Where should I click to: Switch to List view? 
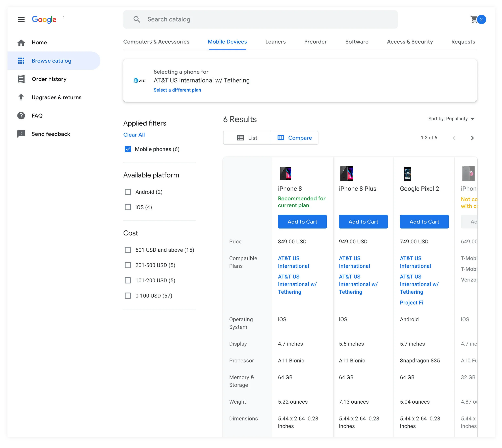click(x=247, y=138)
